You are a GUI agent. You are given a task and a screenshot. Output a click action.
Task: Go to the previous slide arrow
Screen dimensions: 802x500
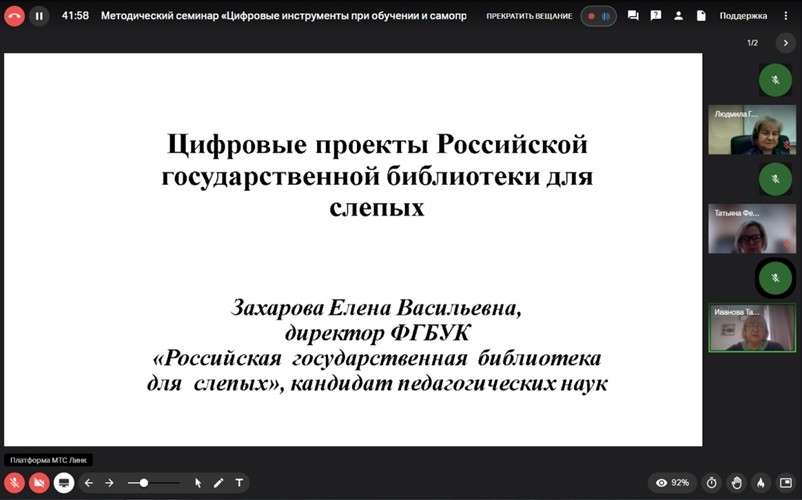pyautogui.click(x=89, y=483)
